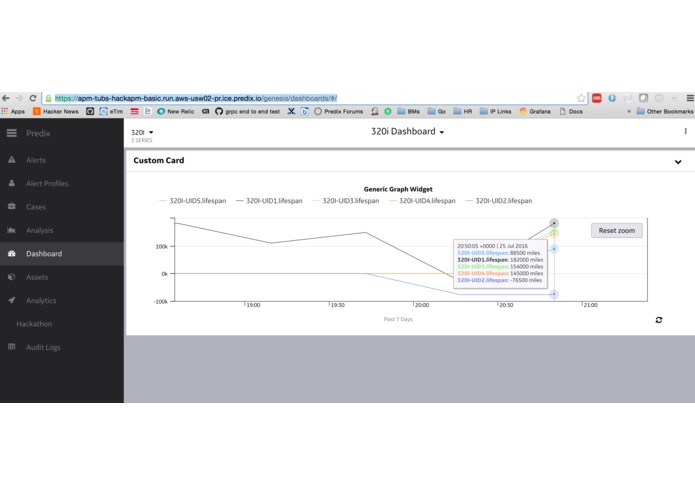Open the Predix Forums bookmark
The width and height of the screenshot is (695, 494).
point(339,111)
